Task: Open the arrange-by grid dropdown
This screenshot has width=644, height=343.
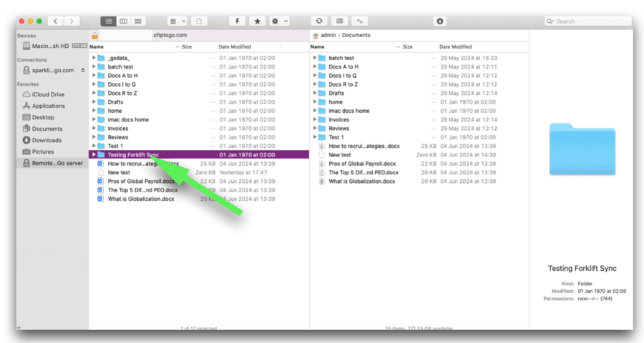Action: [177, 21]
